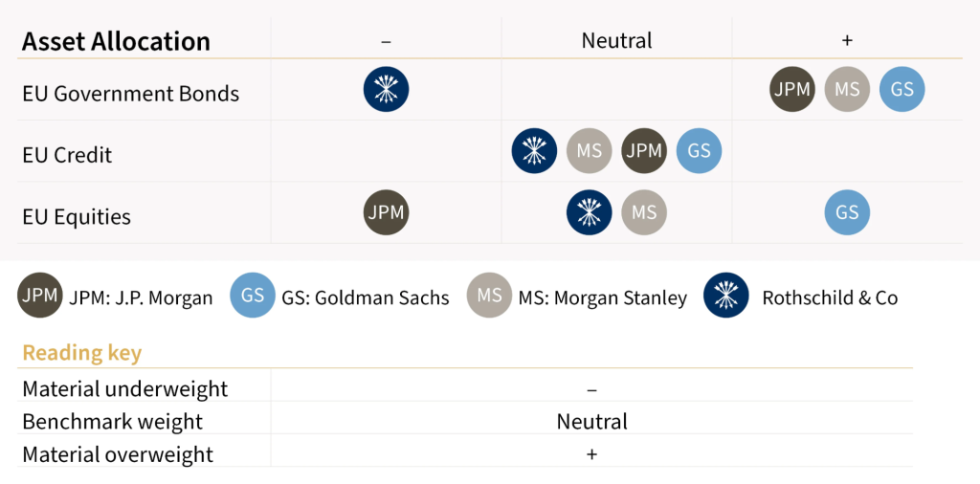Click MS badge in EU Credit row

[589, 151]
